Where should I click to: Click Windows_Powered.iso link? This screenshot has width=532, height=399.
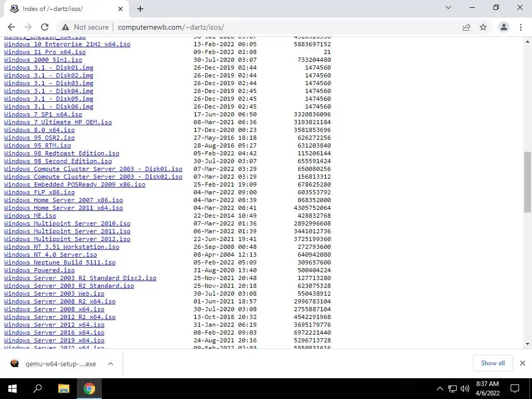click(39, 270)
